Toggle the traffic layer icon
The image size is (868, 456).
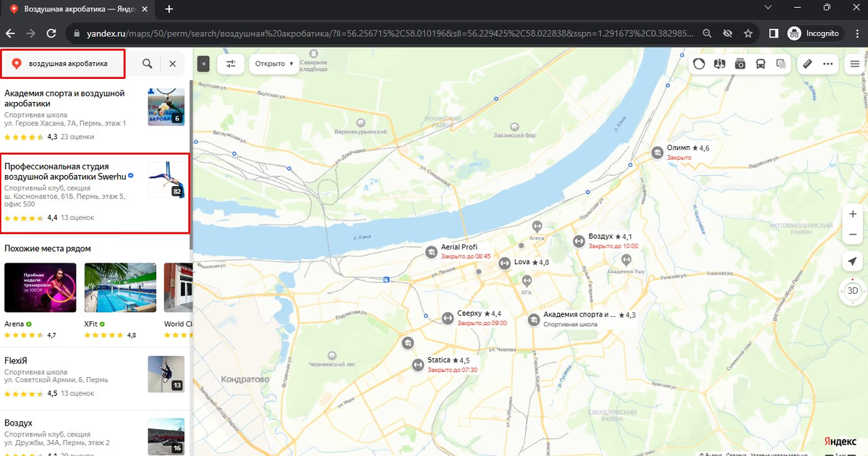pos(699,64)
